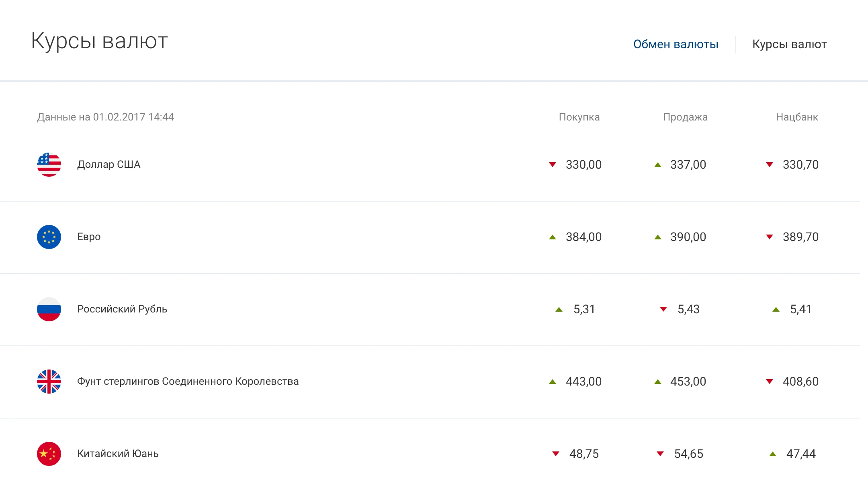Click the Chinese flag icon
Screen dimensions: 868x490
pos(49,454)
